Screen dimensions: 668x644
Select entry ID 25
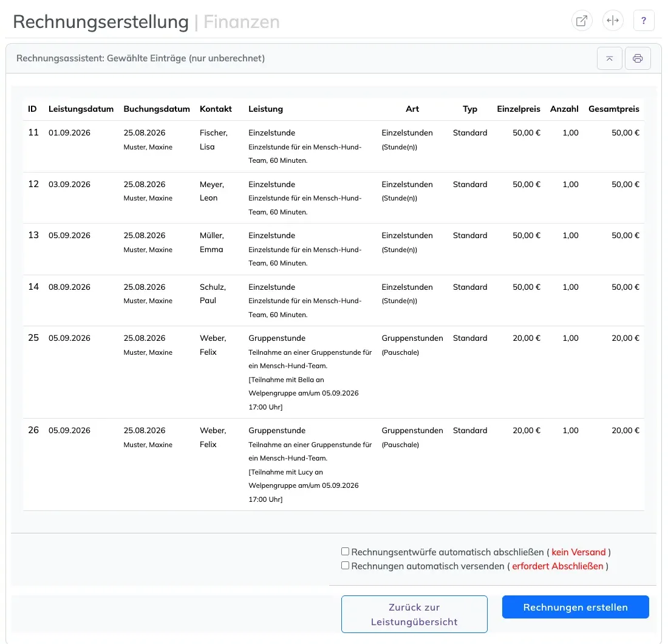pos(33,338)
